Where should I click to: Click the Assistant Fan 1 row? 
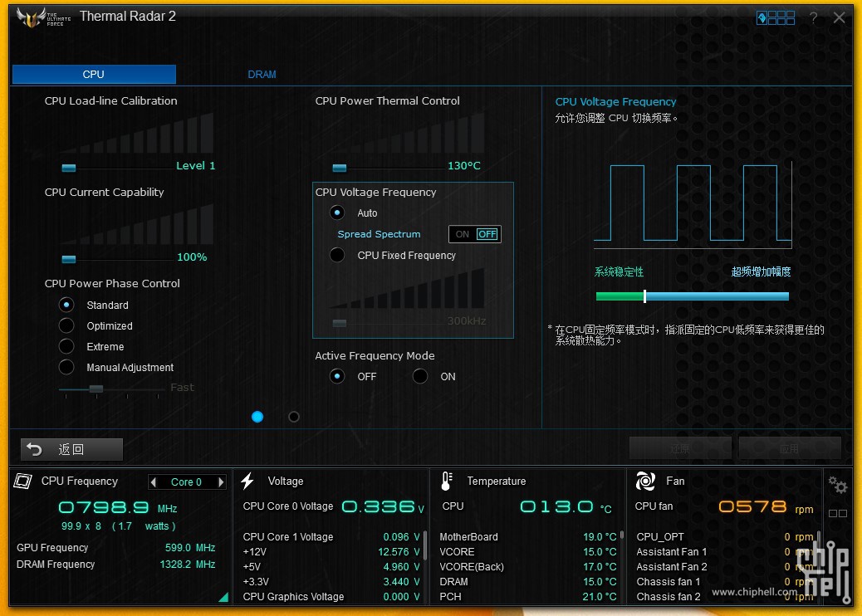pyautogui.click(x=725, y=552)
